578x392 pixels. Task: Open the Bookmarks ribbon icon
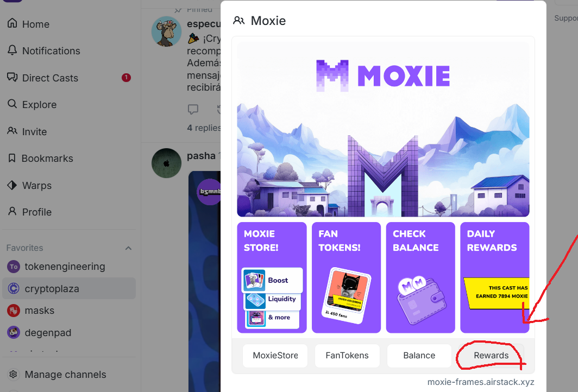[x=12, y=158]
